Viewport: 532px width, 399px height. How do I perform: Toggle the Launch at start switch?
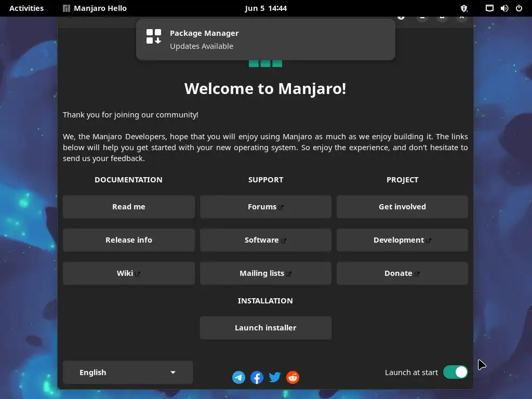click(x=455, y=372)
